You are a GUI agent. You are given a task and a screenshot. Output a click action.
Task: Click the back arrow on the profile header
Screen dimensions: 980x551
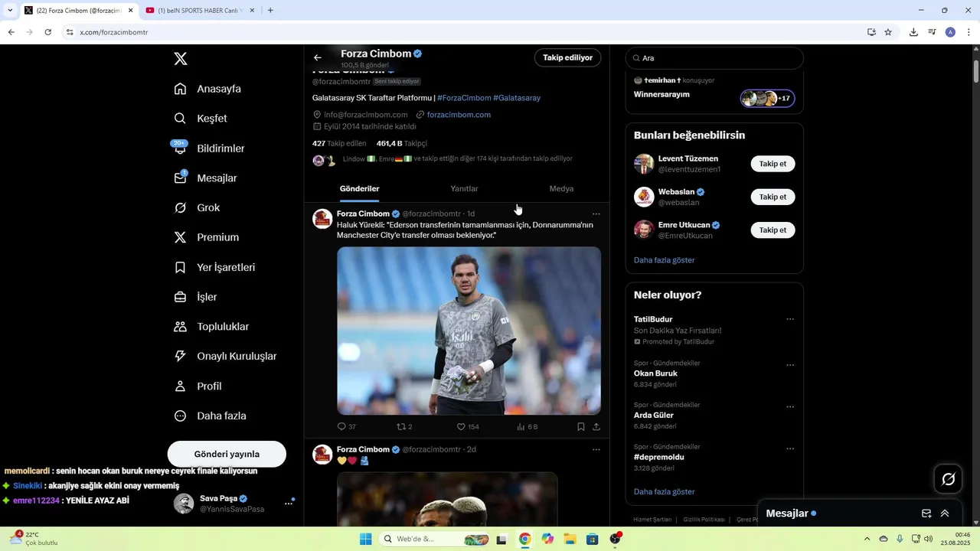click(318, 58)
